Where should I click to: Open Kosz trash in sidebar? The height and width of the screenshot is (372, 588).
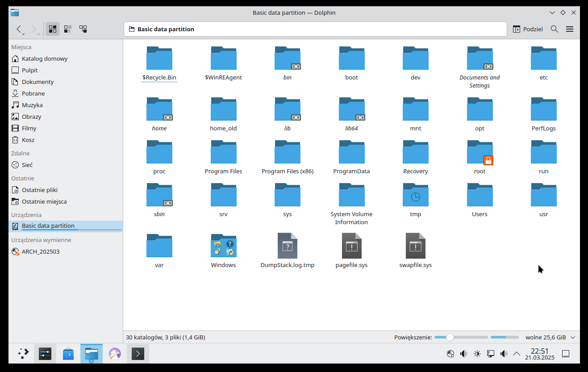click(65, 140)
